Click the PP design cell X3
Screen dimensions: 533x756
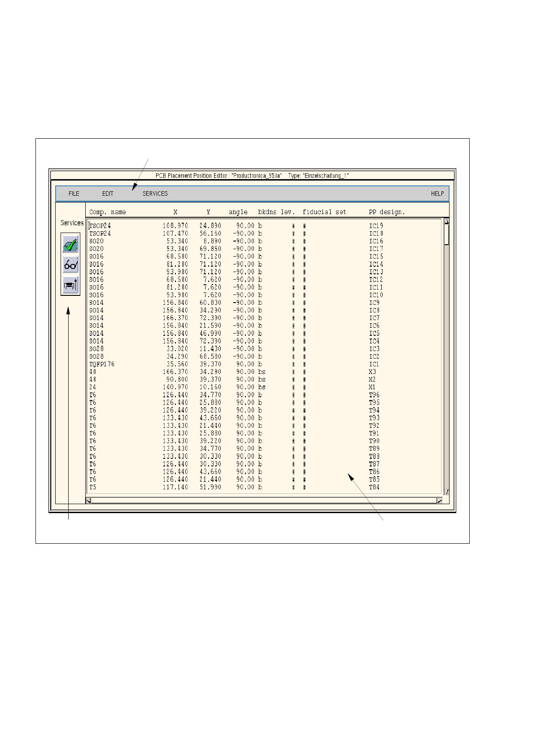point(372,372)
